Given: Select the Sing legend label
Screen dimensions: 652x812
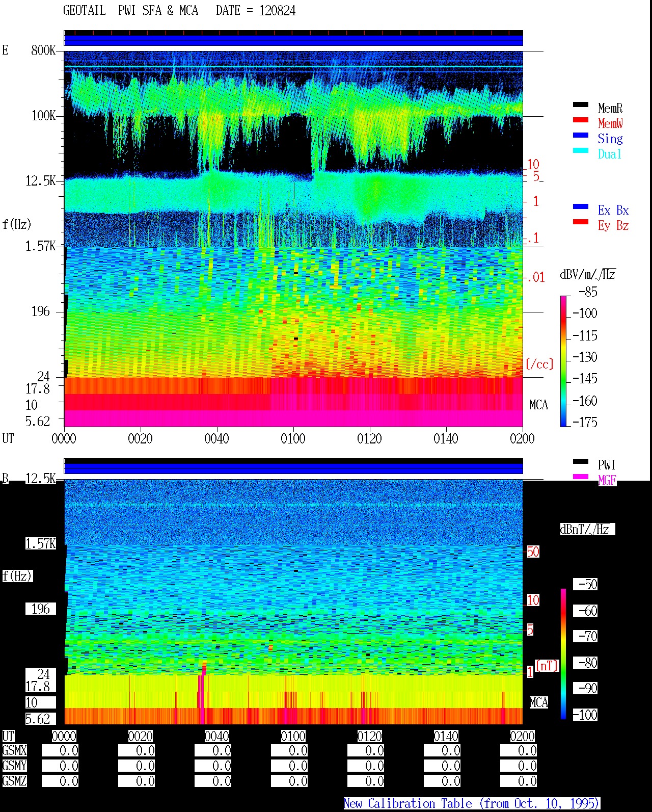Looking at the screenshot, I should coord(610,139).
